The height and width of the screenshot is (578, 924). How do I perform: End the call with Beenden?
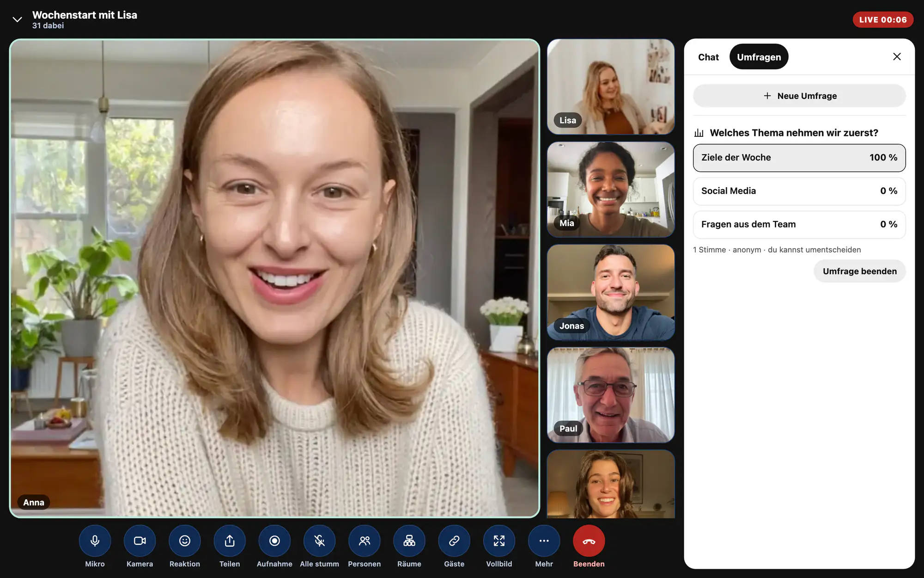[589, 541]
